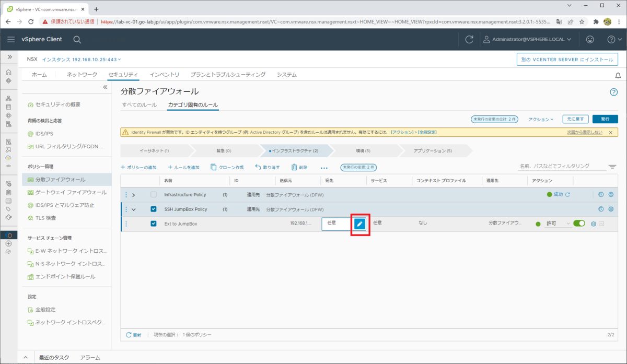Open ゲートウェイ ファイアウォール in side menu
Viewport: 627px width, 364px height.
67,192
